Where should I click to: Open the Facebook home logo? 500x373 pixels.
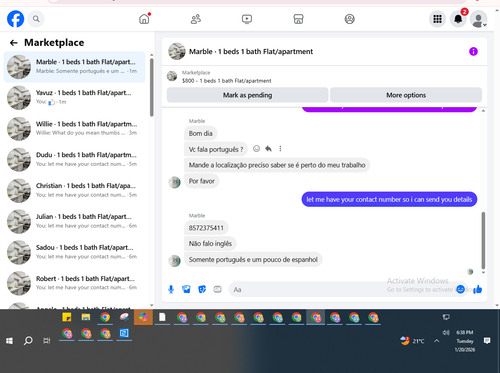[16, 19]
